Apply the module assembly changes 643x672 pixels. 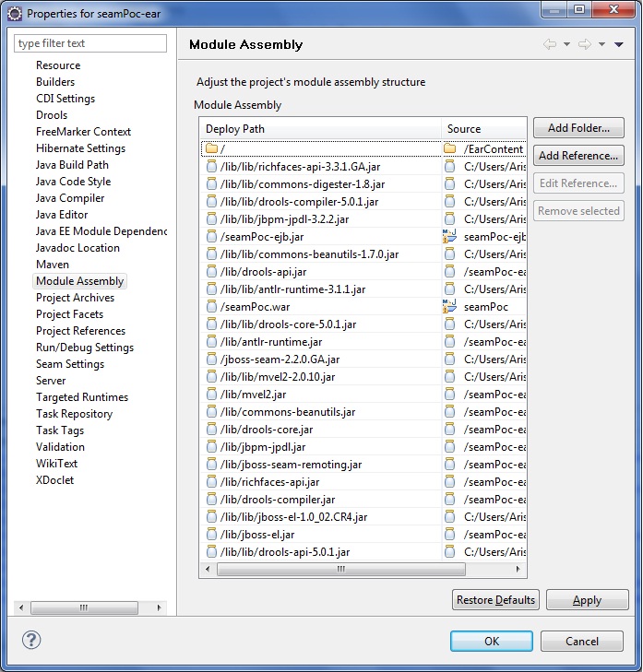point(588,599)
